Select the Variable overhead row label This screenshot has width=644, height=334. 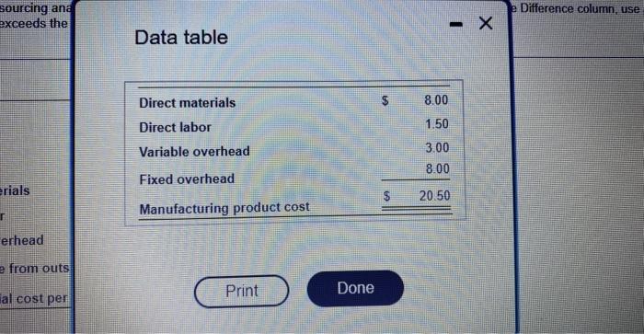(194, 152)
